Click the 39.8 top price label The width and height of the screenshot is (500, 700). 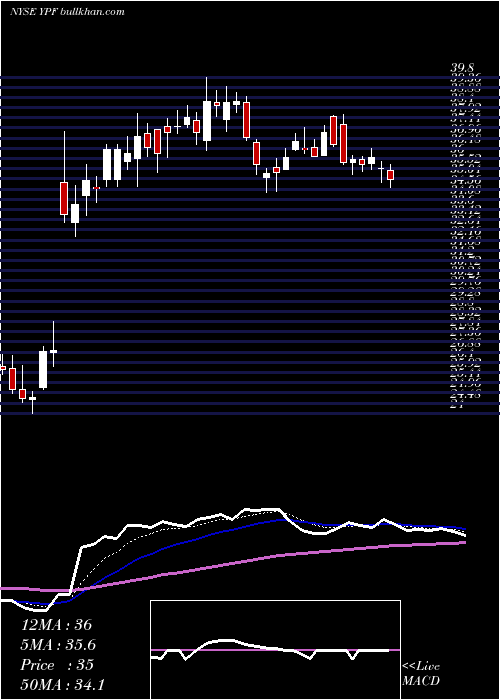(464, 68)
